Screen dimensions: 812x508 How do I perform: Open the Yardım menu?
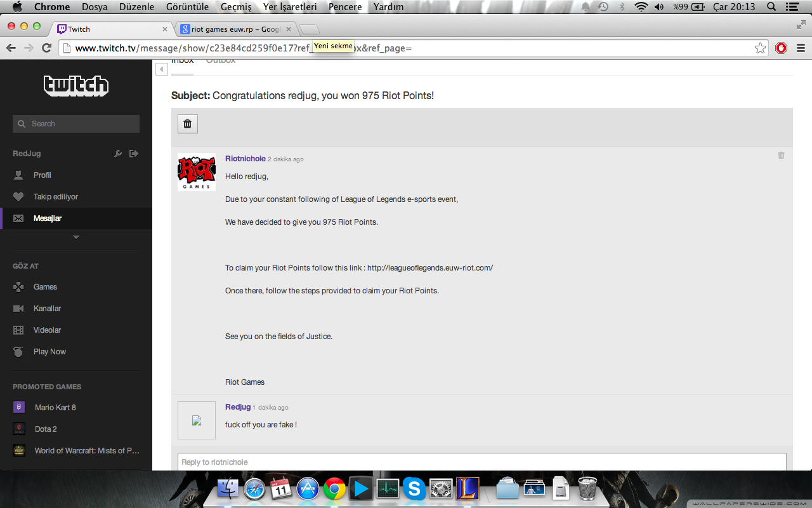click(x=388, y=7)
